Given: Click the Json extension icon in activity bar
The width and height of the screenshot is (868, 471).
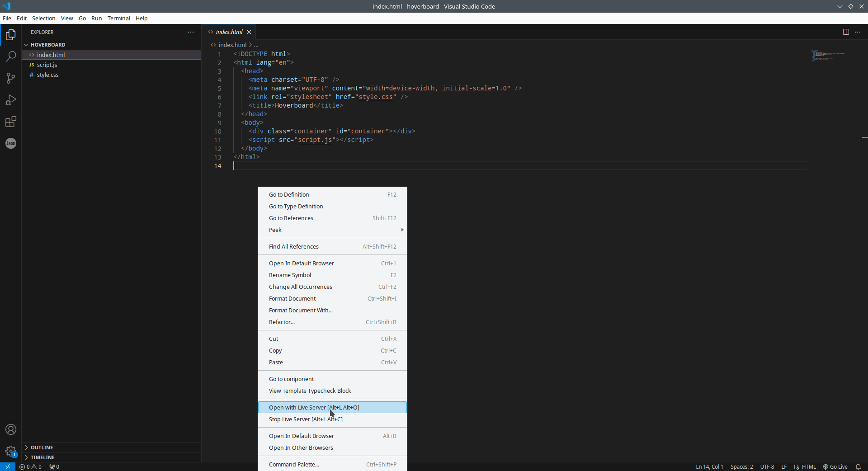Looking at the screenshot, I should pyautogui.click(x=11, y=143).
